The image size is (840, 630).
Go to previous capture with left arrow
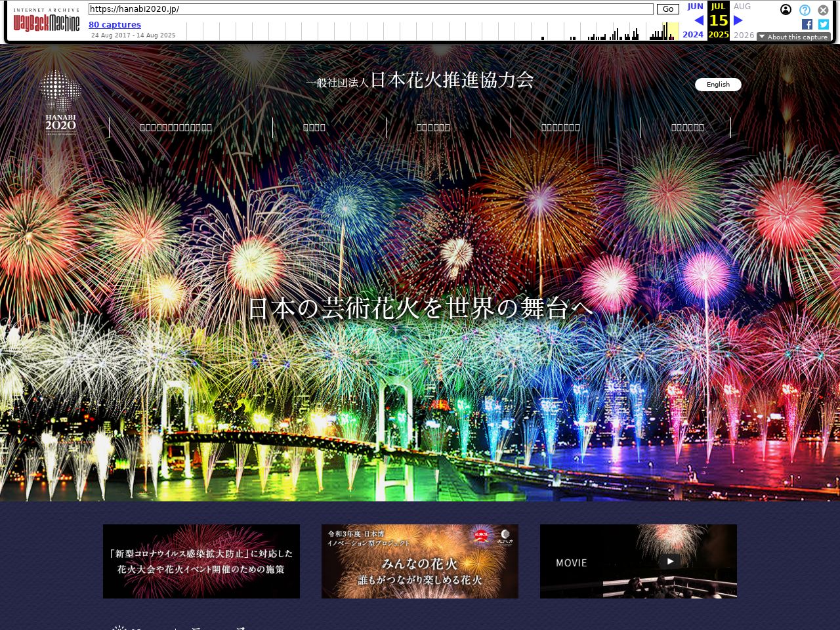click(x=698, y=20)
